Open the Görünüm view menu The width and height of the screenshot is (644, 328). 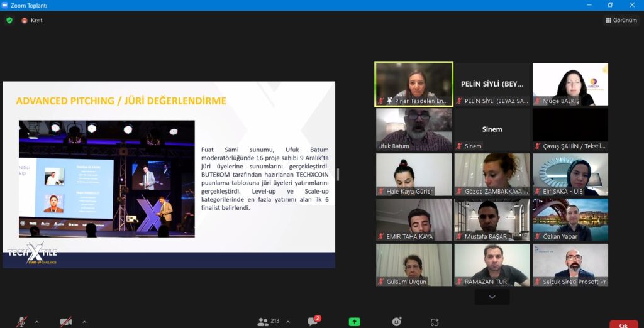point(621,20)
